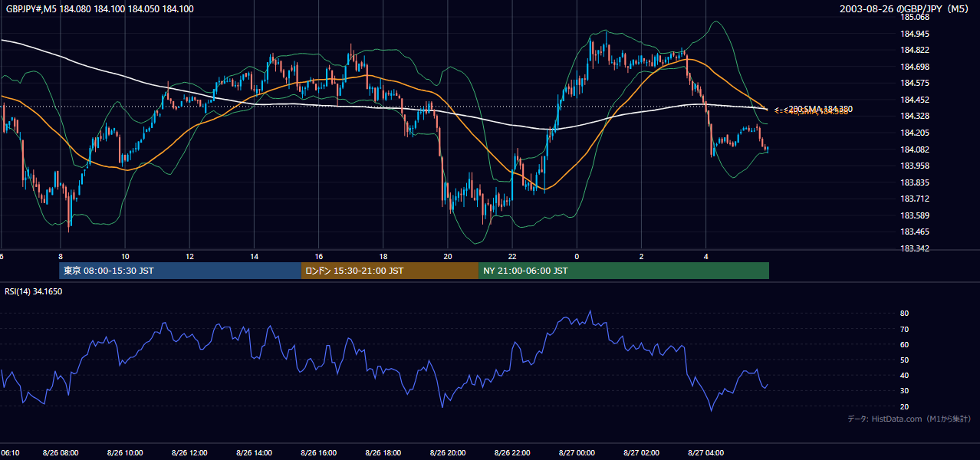Click the 200 SMA 184.380 line label

click(813, 109)
